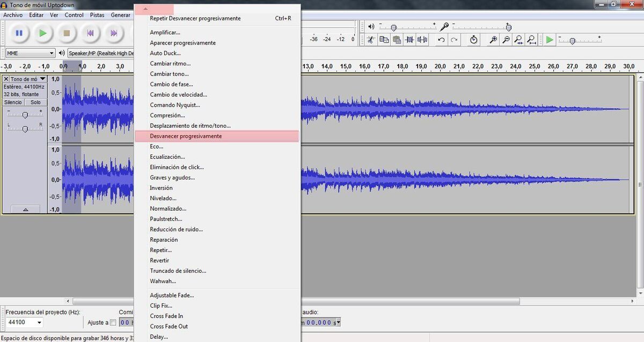The width and height of the screenshot is (644, 342).
Task: Open the Editar menu
Action: point(36,15)
